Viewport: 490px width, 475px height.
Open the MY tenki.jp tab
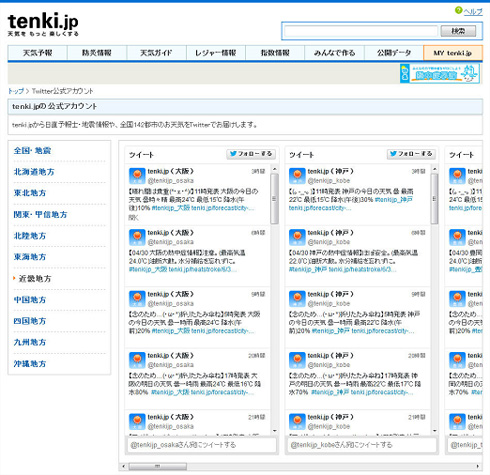453,53
